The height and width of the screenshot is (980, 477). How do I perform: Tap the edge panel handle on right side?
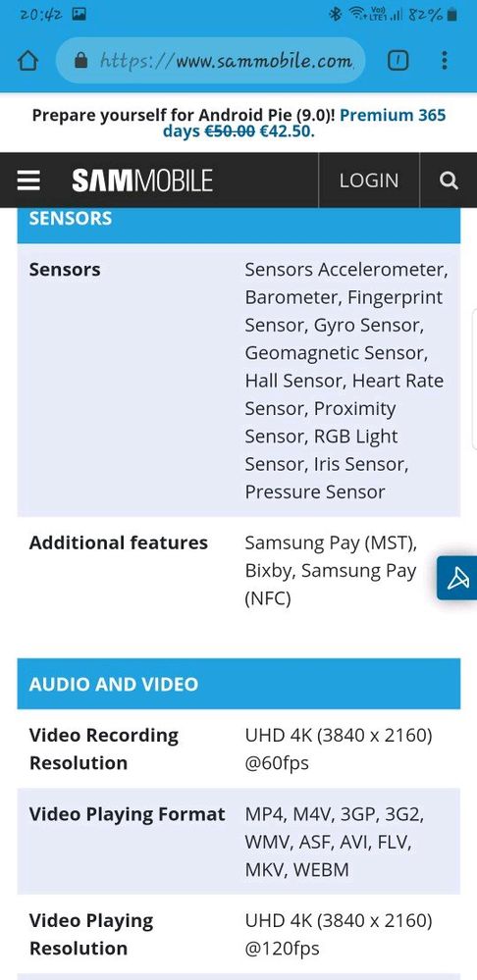pos(474,378)
